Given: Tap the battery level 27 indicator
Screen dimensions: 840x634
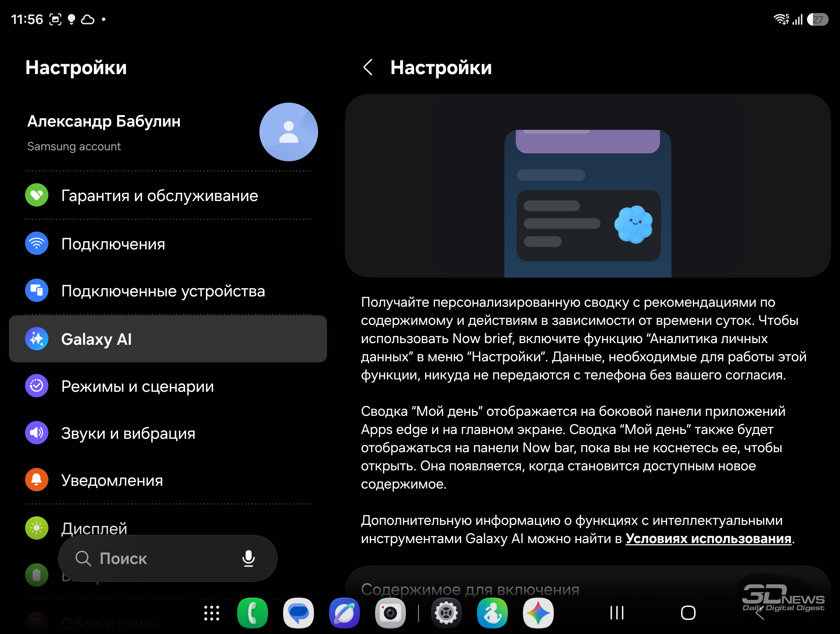Looking at the screenshot, I should 818,19.
